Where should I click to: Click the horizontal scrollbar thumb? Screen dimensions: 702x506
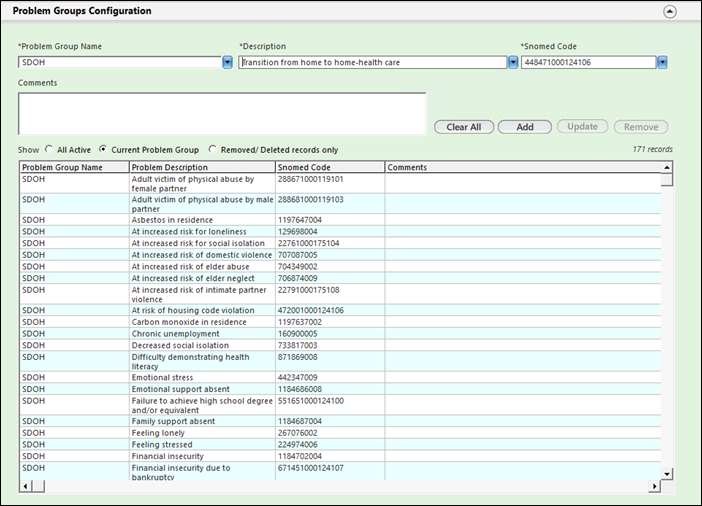38,486
